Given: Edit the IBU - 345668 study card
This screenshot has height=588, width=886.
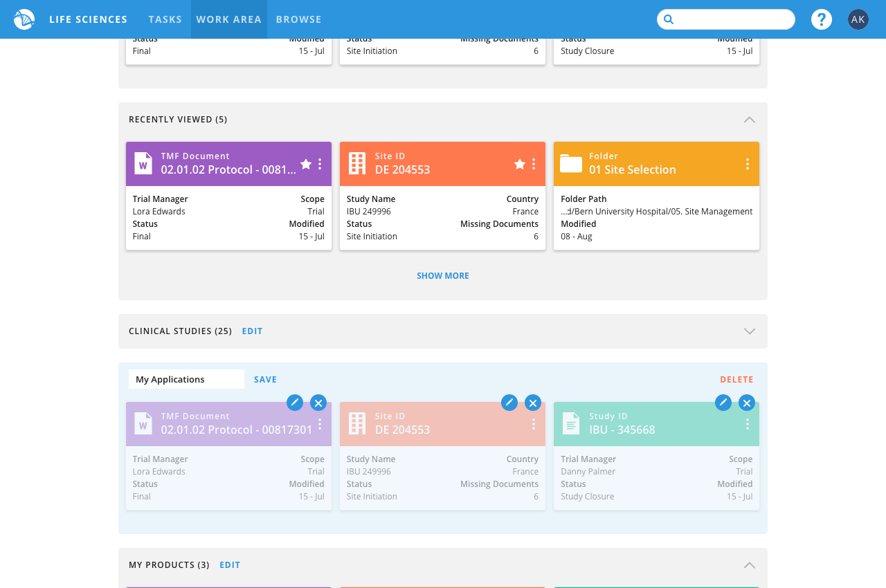Looking at the screenshot, I should (723, 403).
